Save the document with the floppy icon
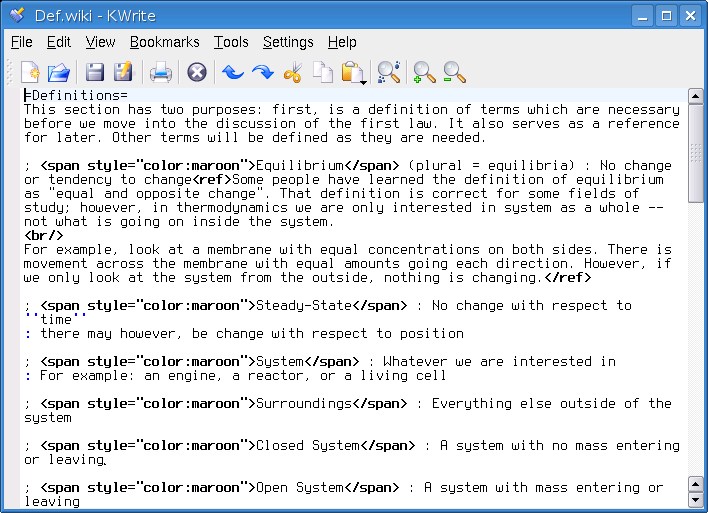The image size is (708, 513). coord(95,72)
